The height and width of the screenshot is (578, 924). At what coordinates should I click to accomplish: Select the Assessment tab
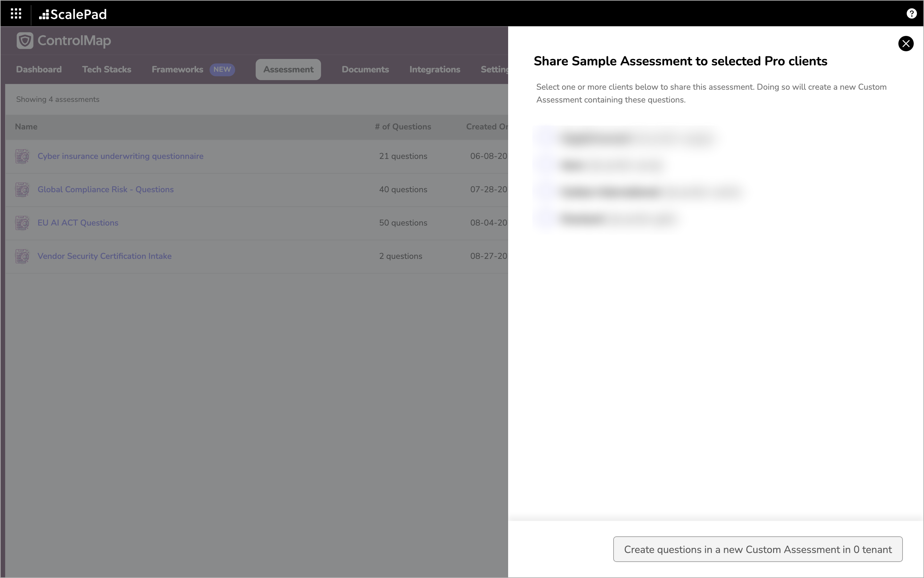click(288, 70)
